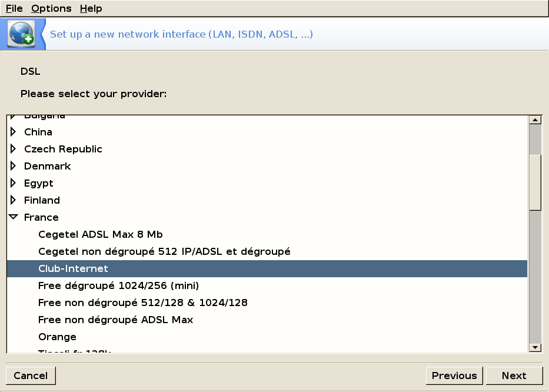Viewport: 549px width, 392px height.
Task: Expand the China provider list
Action: (14, 132)
